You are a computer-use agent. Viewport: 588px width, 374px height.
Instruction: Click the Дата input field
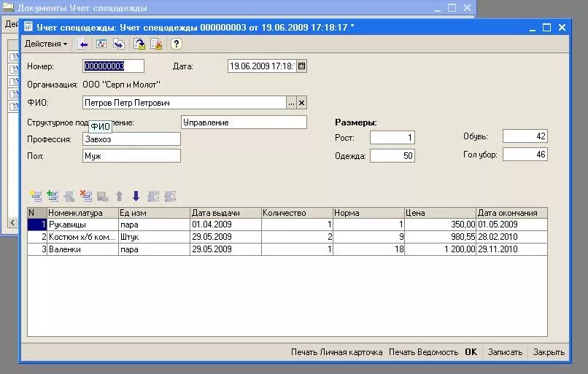coord(262,66)
